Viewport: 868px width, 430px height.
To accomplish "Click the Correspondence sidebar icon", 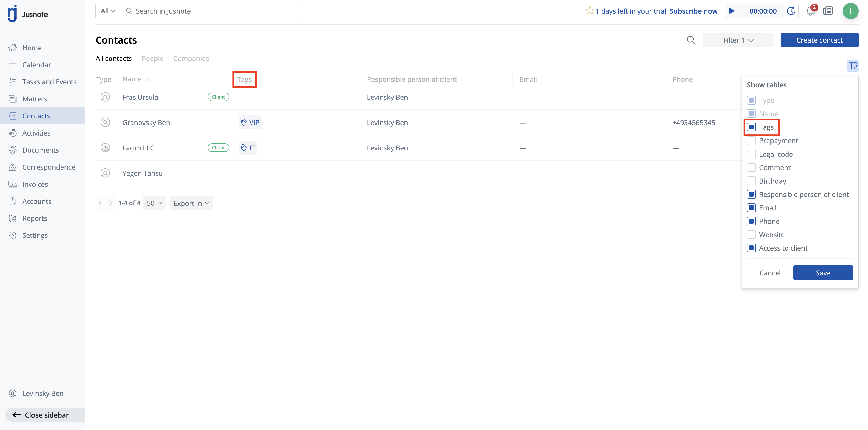I will tap(13, 167).
